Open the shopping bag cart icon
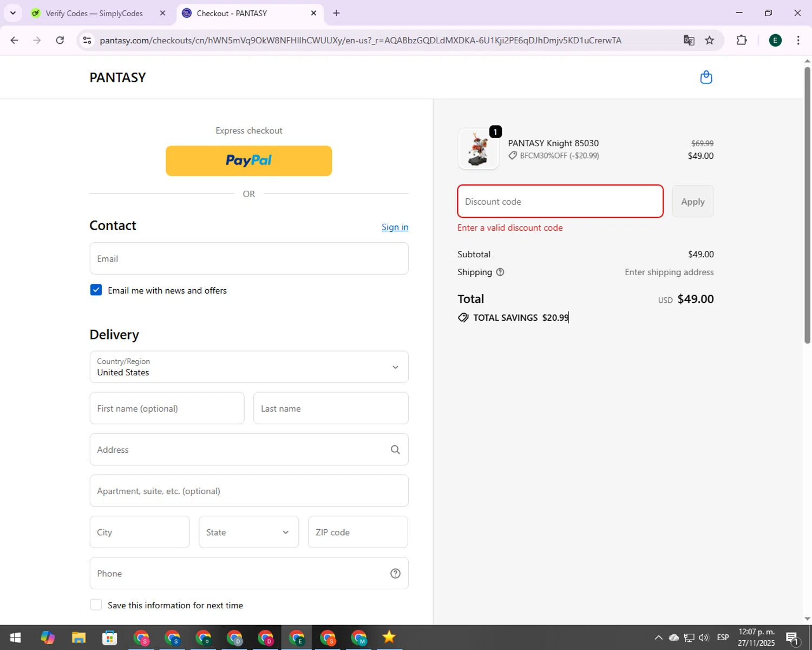 coord(706,77)
